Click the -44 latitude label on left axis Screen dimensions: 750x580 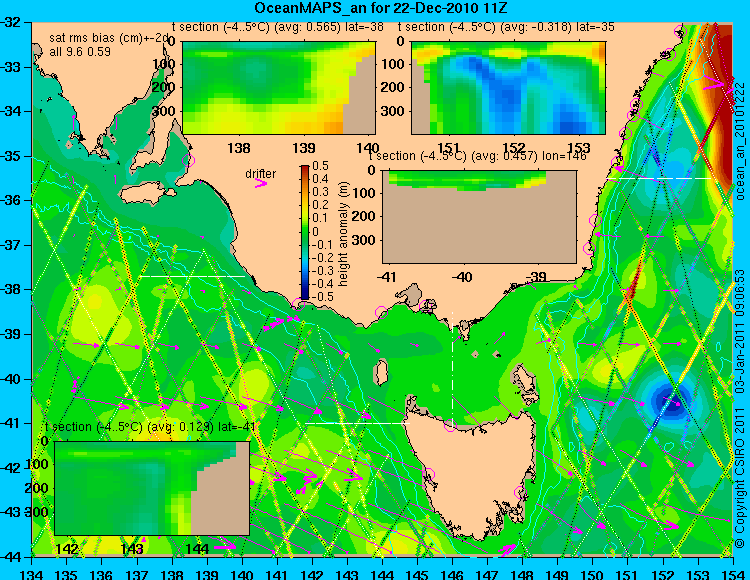11,557
